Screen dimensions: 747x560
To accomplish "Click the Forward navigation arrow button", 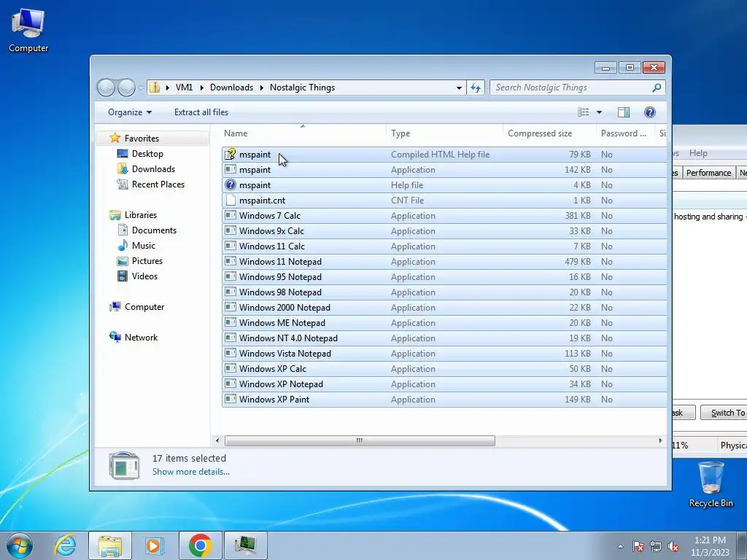I will (x=126, y=87).
